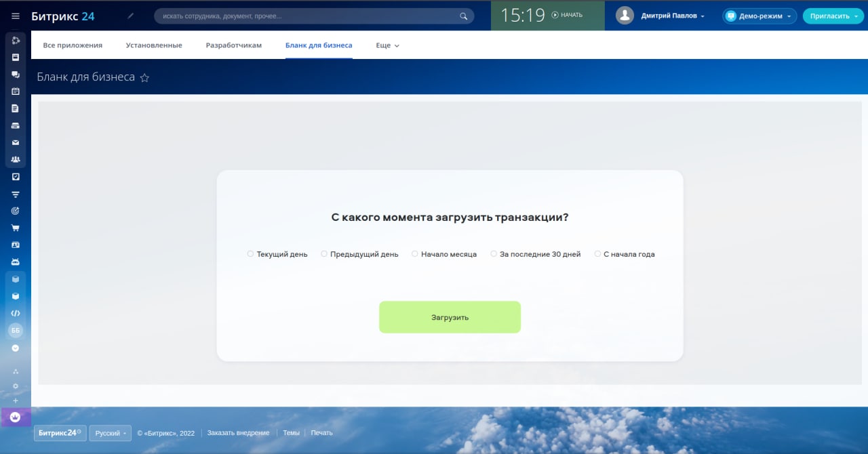Open the robot automation icon in the sidebar
The image size is (868, 454).
(x=16, y=262)
